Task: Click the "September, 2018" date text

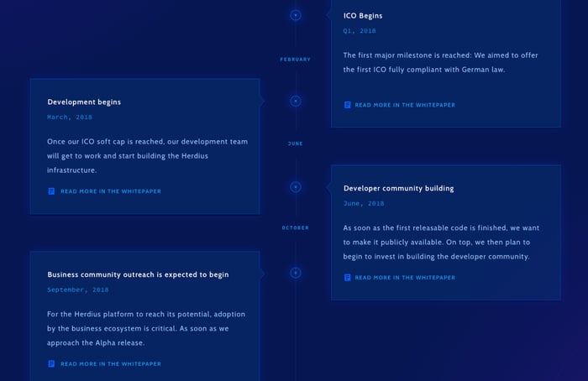Action: [x=78, y=290]
